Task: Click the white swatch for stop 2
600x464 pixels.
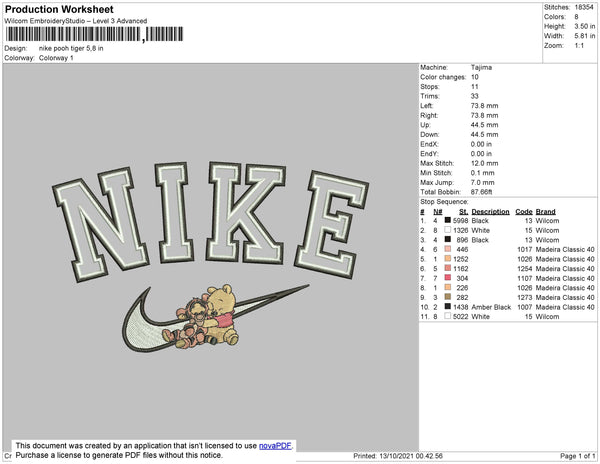Action: (447, 230)
